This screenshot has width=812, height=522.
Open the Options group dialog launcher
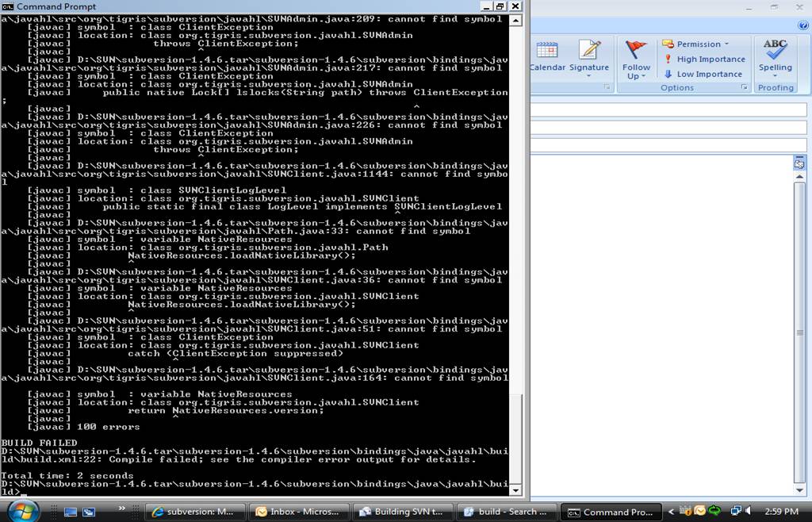[x=744, y=87]
